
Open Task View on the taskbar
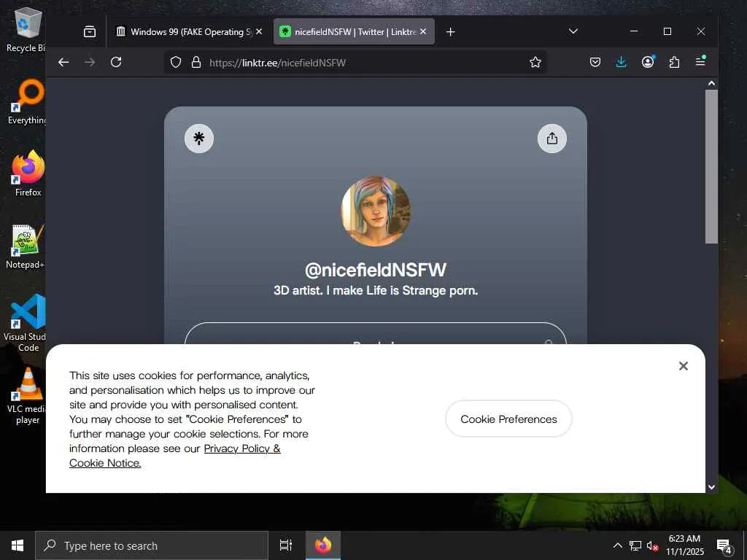pyautogui.click(x=286, y=545)
